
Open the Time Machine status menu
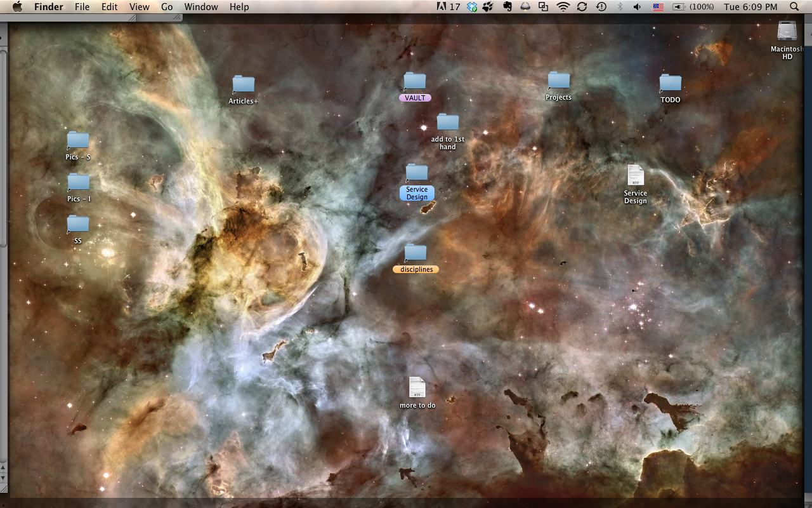tap(601, 7)
